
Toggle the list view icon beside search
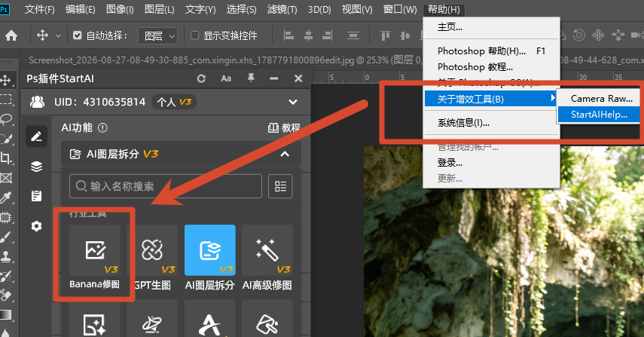click(280, 186)
